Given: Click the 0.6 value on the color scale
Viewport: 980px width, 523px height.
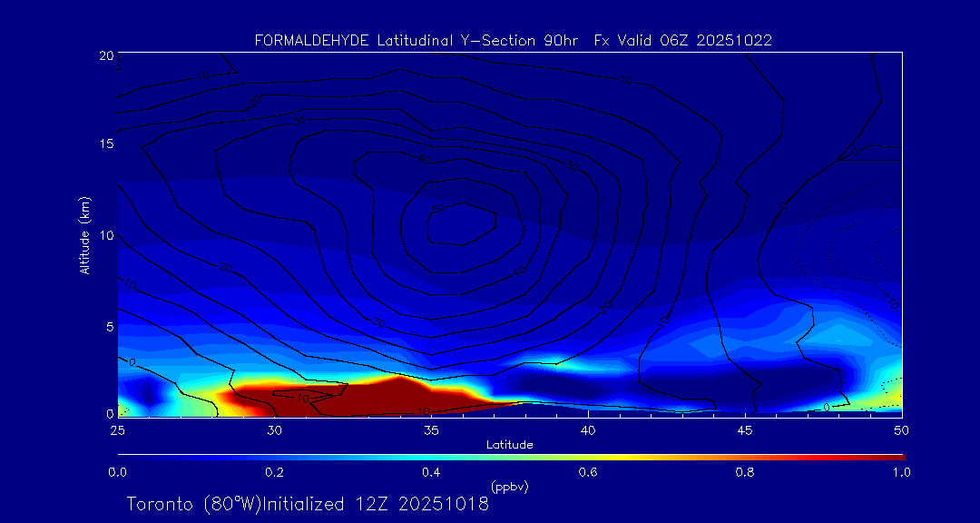Looking at the screenshot, I should point(588,471).
